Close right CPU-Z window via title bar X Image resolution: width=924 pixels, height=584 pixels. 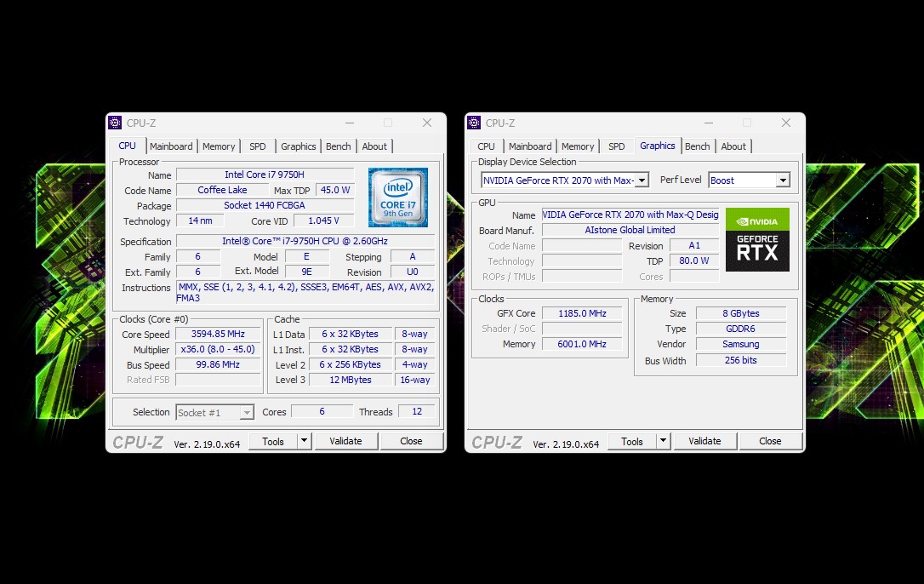786,123
